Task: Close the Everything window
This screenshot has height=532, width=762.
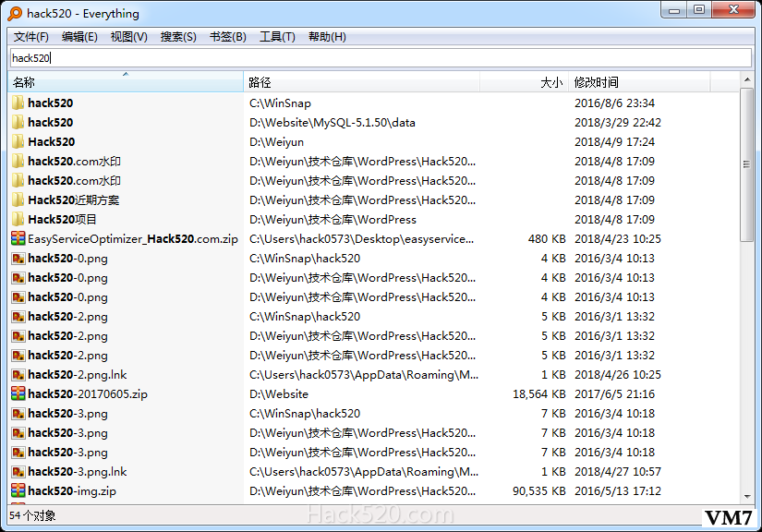Action: pyautogui.click(x=733, y=10)
